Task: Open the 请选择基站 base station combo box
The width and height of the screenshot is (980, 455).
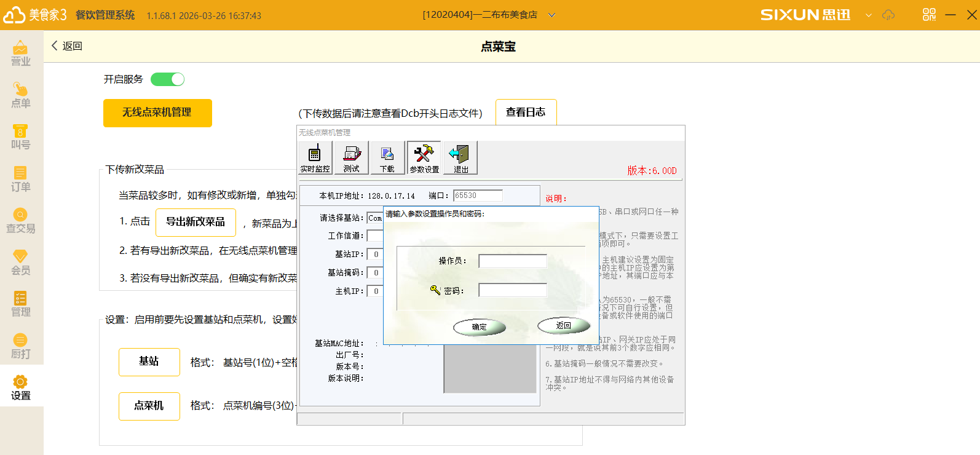Action: coord(374,218)
